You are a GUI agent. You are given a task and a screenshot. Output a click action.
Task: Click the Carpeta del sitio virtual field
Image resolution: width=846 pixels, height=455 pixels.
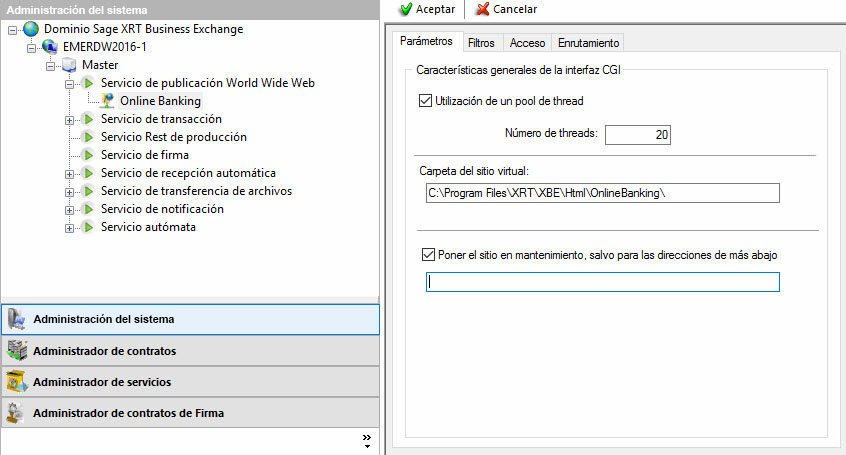pyautogui.click(x=600, y=192)
